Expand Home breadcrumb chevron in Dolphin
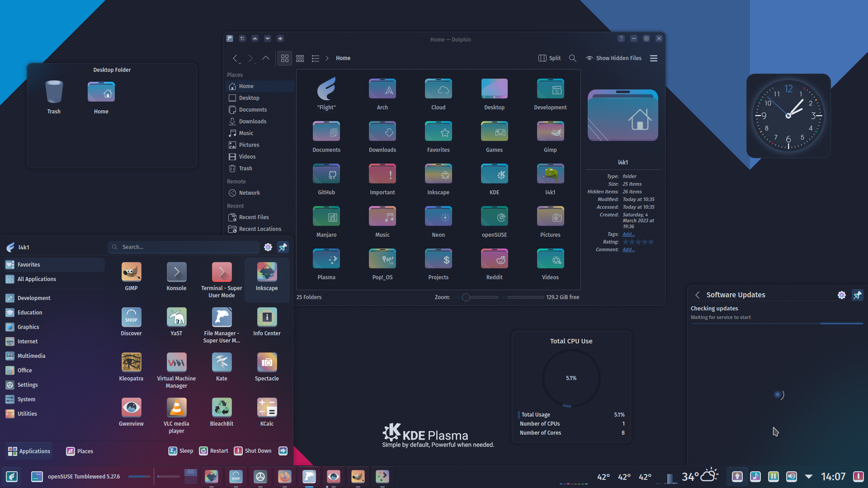The image size is (868, 488). pos(327,58)
